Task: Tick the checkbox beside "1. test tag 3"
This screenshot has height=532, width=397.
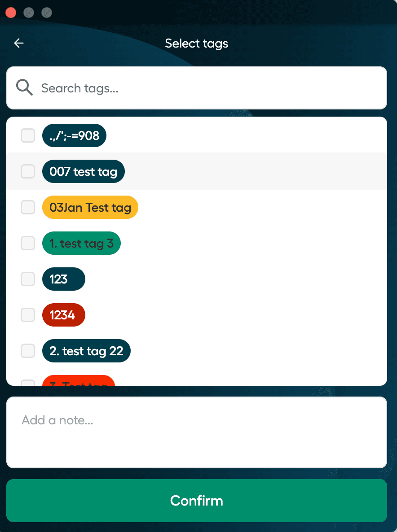Action: click(27, 243)
